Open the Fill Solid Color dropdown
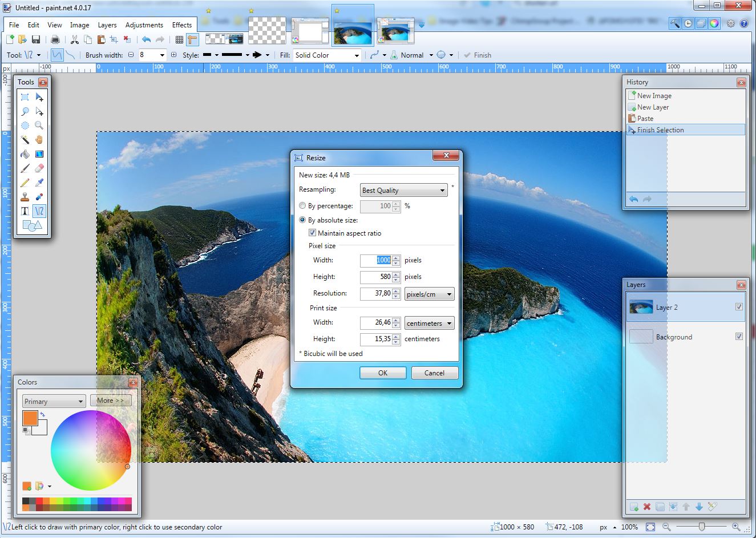This screenshot has width=756, height=538. click(327, 55)
